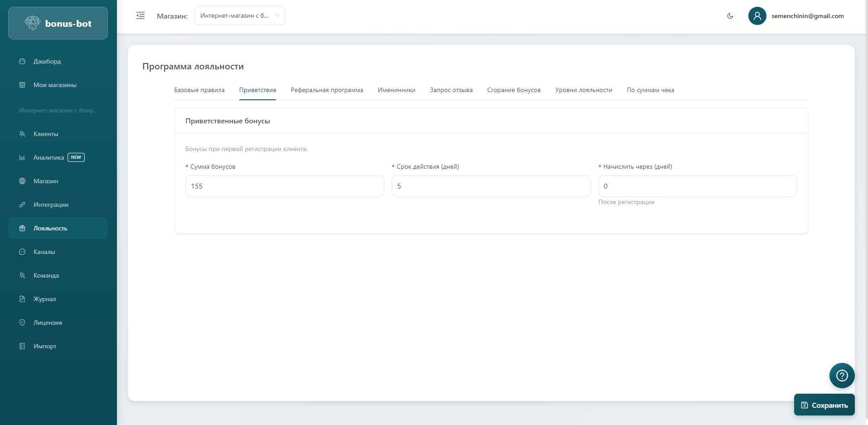Focus the Срок действия (дней) field
The height and width of the screenshot is (425, 868).
click(491, 186)
